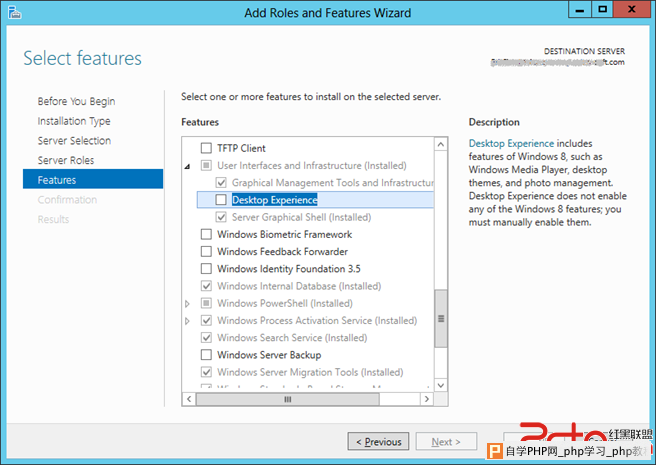Check the TFTP Client checkbox
This screenshot has width=656, height=465.
coord(206,148)
